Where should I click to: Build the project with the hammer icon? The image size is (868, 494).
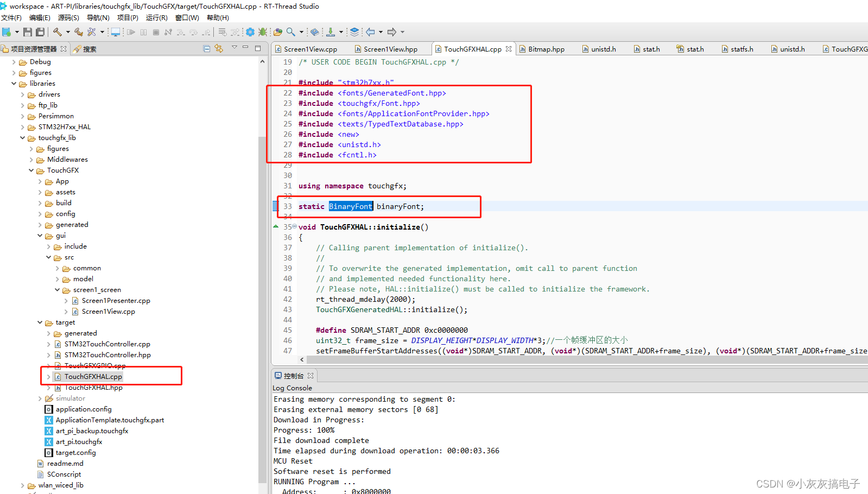(58, 32)
